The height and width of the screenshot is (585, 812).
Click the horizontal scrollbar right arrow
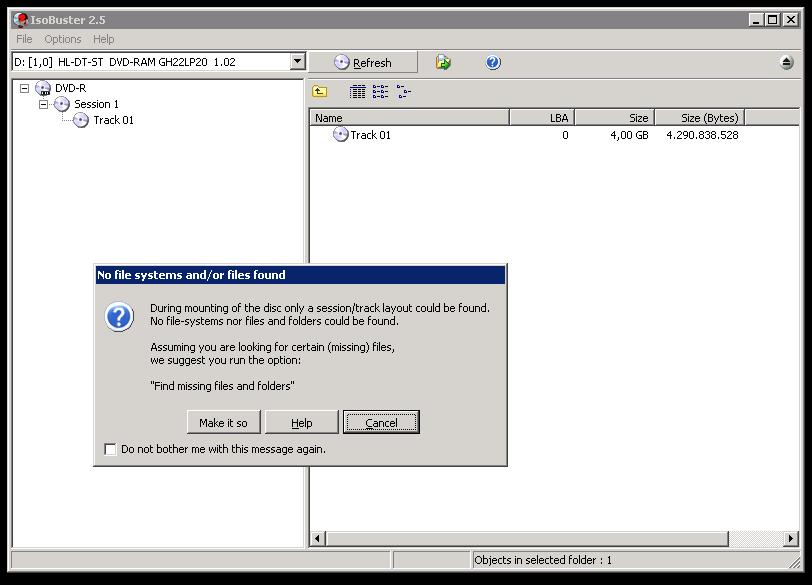tap(790, 538)
